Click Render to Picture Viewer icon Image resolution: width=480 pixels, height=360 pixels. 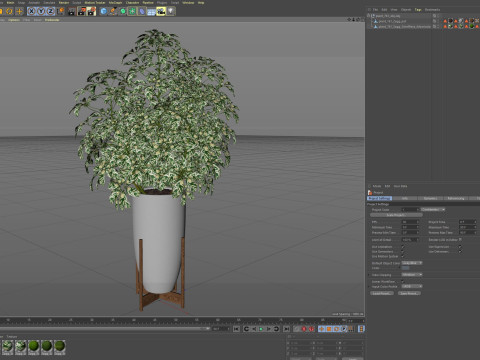pyautogui.click(x=81, y=11)
